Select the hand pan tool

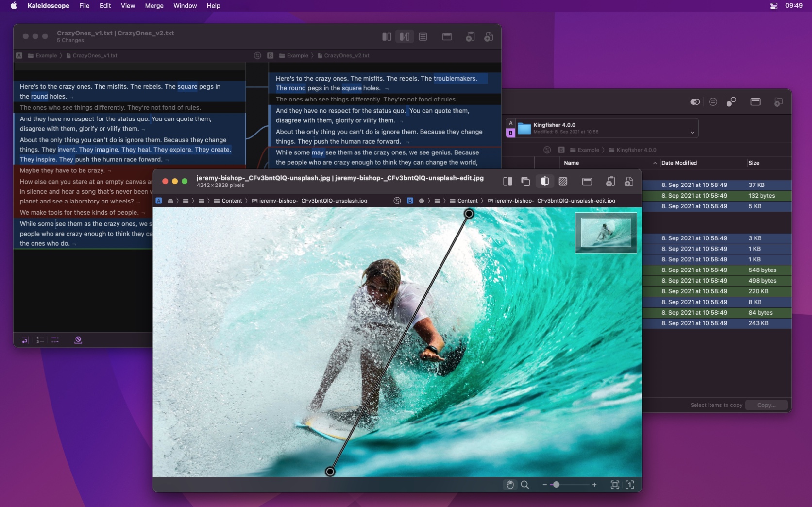tap(510, 485)
